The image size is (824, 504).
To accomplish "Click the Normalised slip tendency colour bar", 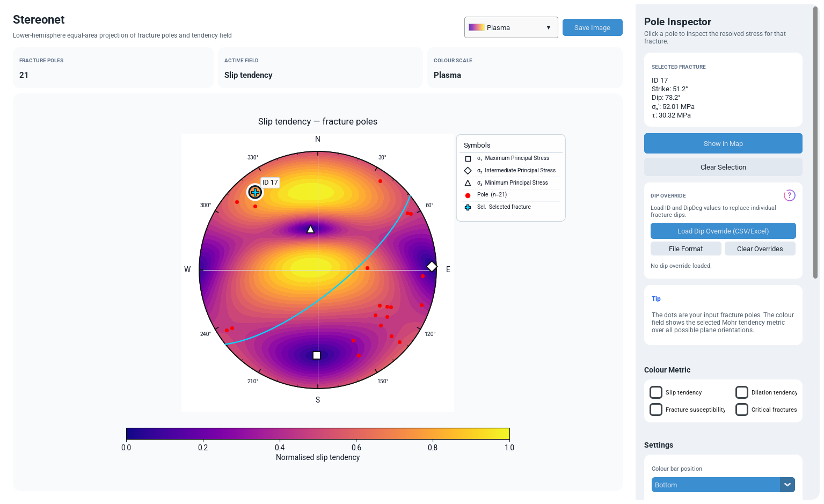I will click(x=318, y=434).
